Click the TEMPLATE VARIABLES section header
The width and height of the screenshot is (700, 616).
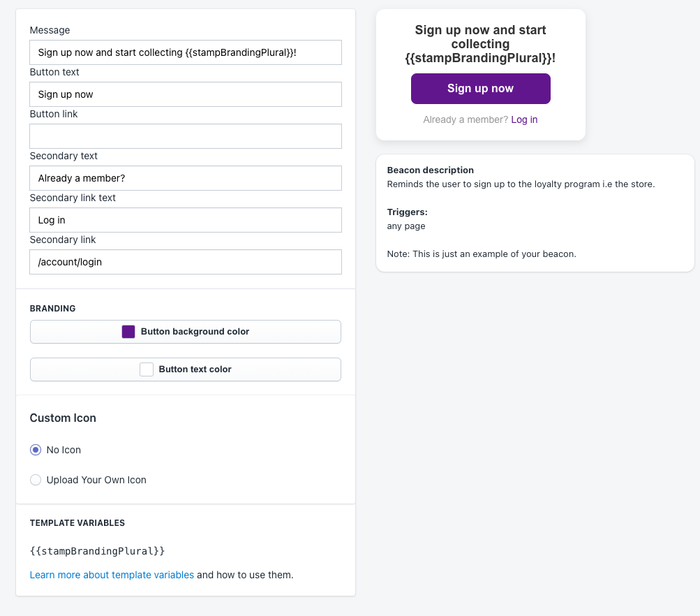pyautogui.click(x=77, y=522)
